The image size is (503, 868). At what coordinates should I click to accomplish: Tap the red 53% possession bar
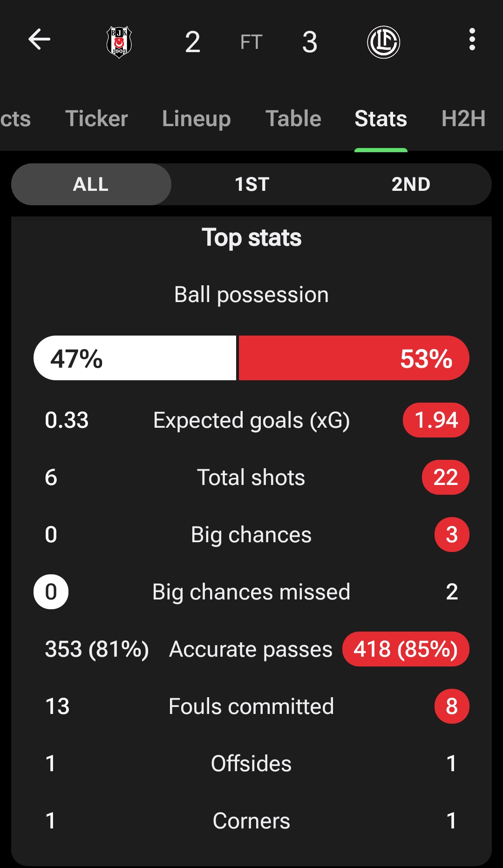(x=354, y=358)
